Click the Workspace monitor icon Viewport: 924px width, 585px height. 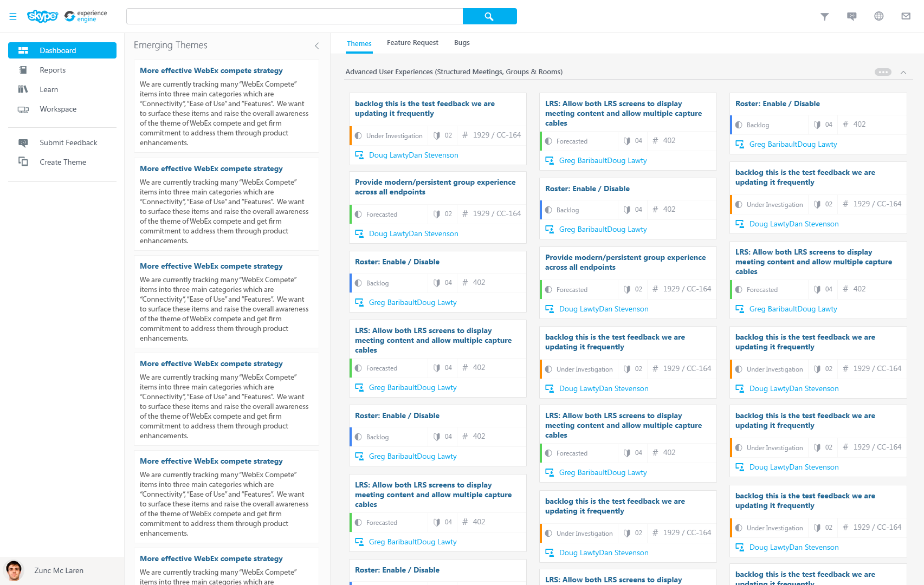[23, 109]
